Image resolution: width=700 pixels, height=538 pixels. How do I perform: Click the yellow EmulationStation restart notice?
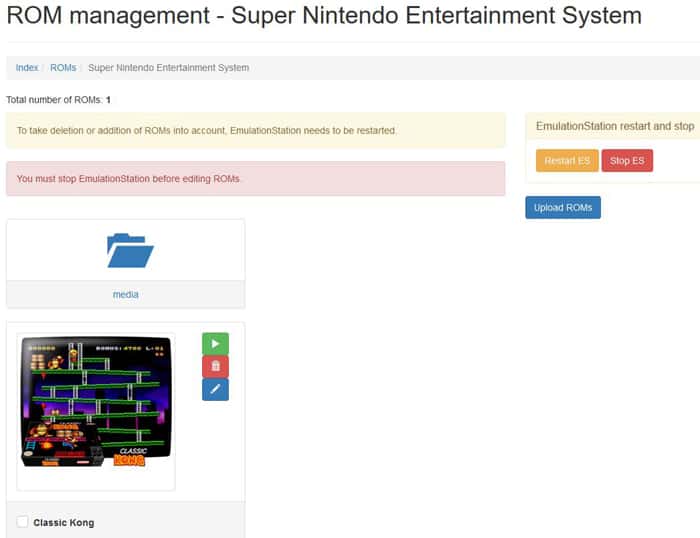click(256, 130)
